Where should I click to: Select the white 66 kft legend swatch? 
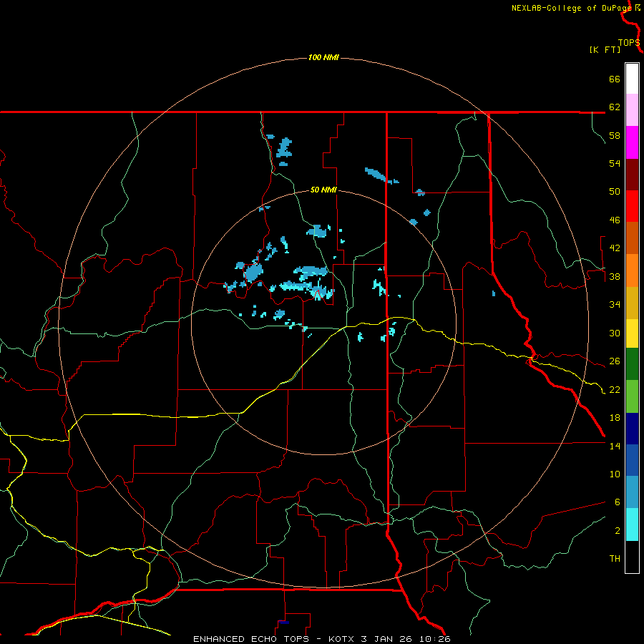(632, 79)
